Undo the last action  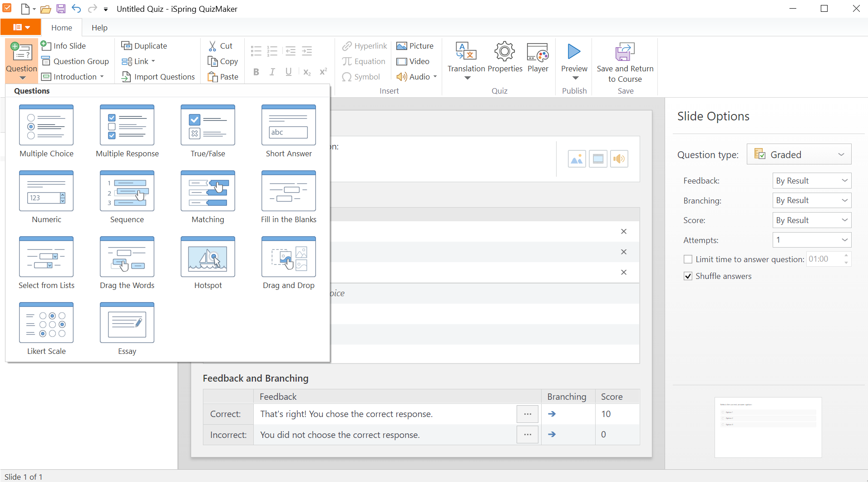click(x=76, y=9)
